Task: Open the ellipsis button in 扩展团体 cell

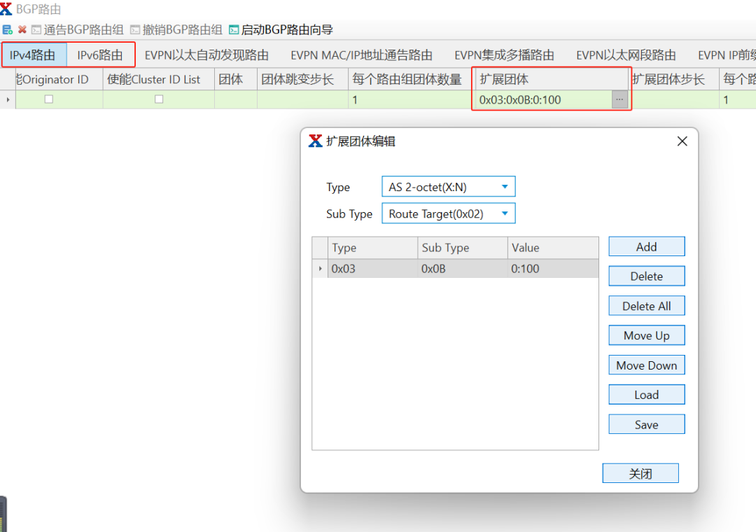Action: [x=619, y=99]
